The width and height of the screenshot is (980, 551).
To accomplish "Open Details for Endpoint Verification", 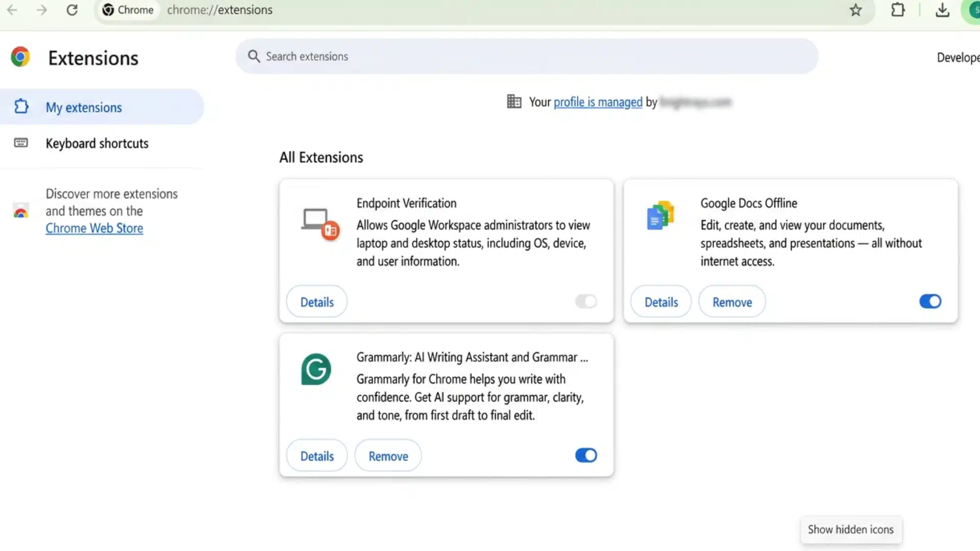I will (316, 302).
